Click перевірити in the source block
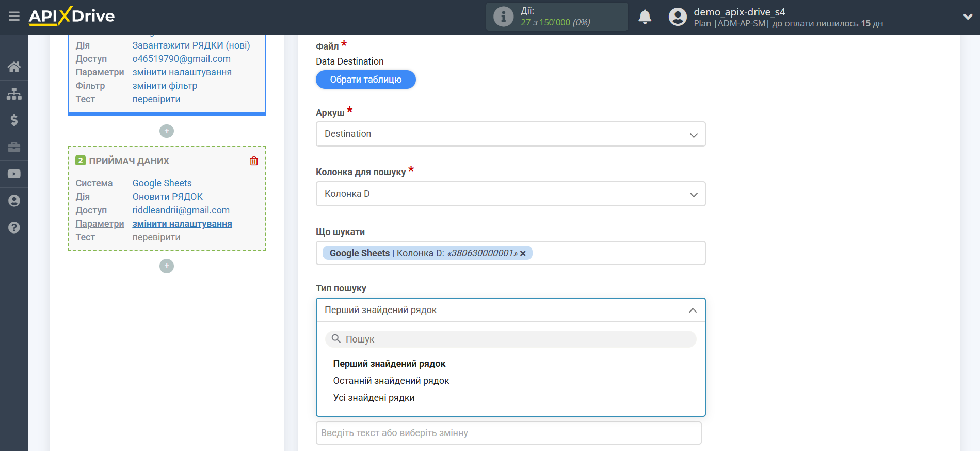The image size is (980, 451). click(156, 99)
